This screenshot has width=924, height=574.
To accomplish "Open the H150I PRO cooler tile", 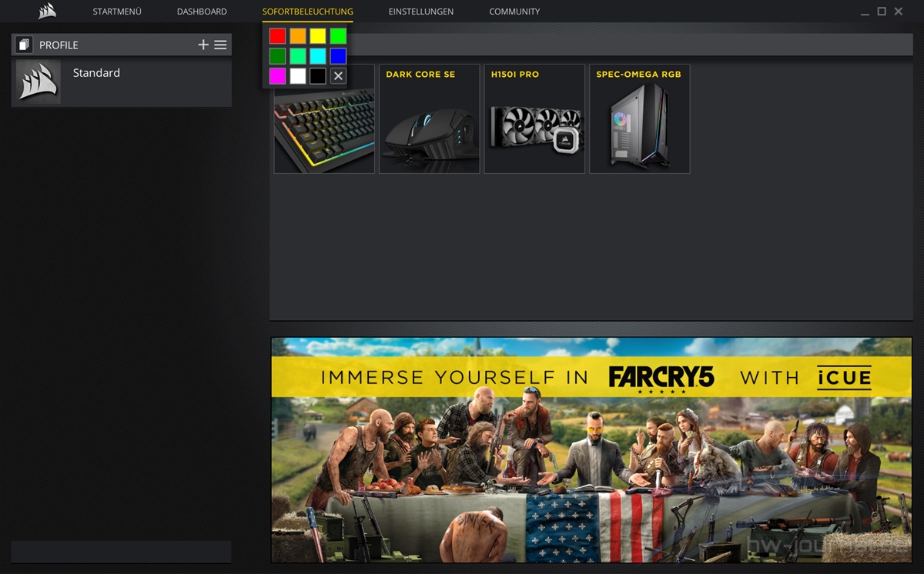I will (x=534, y=118).
